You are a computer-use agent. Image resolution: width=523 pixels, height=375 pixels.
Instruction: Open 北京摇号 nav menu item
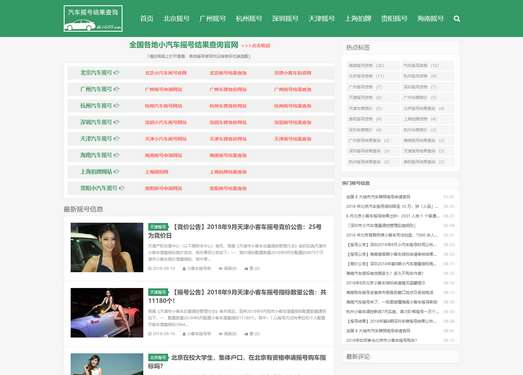click(176, 19)
